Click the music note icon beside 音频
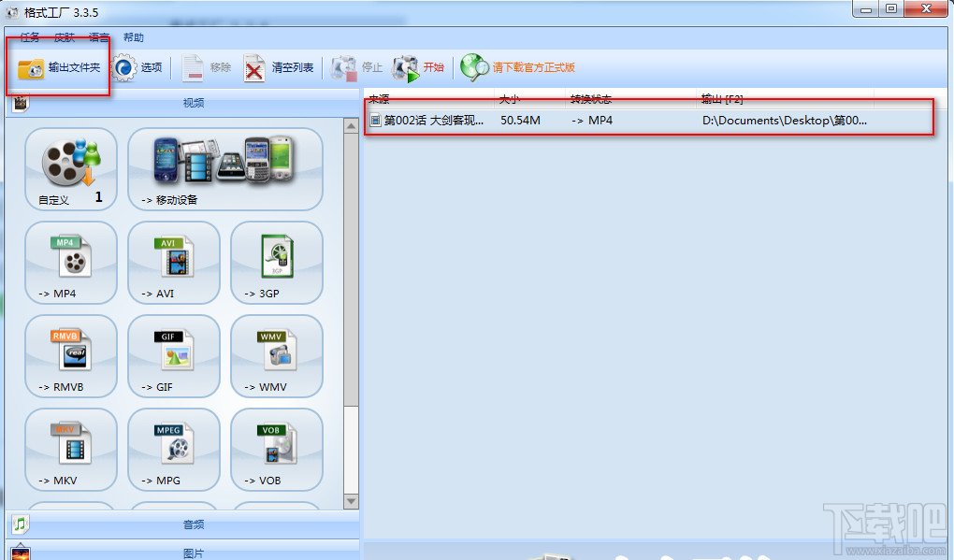Image resolution: width=954 pixels, height=560 pixels. click(21, 524)
